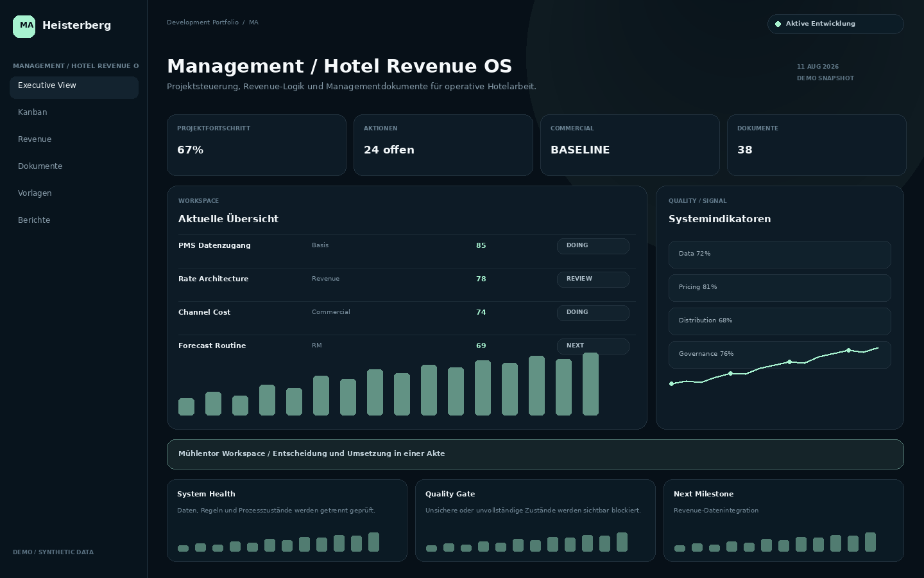Open the Executive View menu item

74,87
